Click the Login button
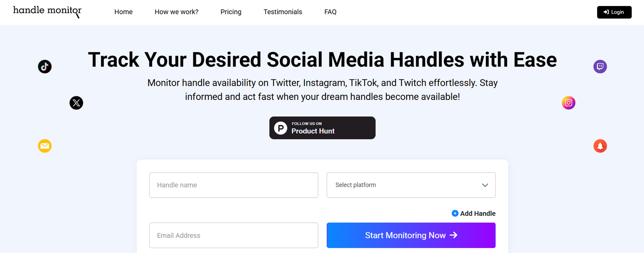The width and height of the screenshot is (644, 253). tap(614, 12)
